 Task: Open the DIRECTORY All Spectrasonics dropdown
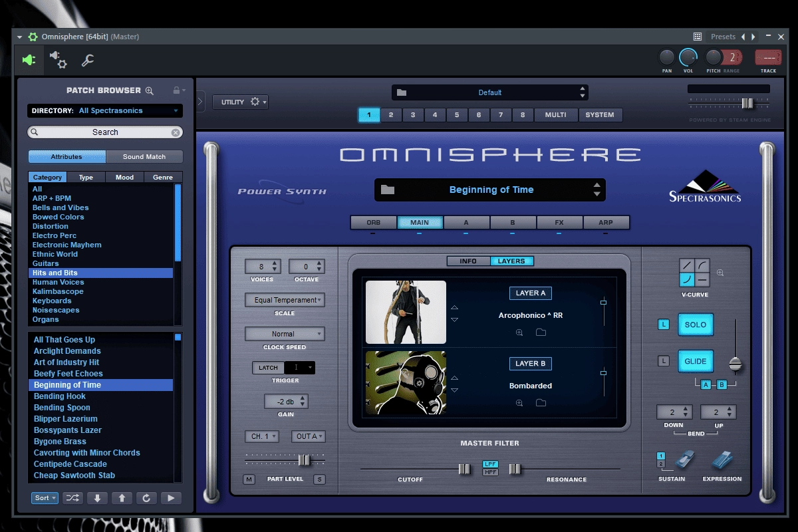pyautogui.click(x=105, y=110)
